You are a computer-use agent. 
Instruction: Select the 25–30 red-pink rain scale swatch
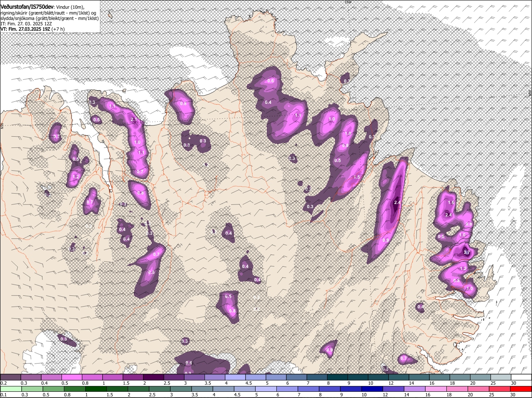point(500,389)
